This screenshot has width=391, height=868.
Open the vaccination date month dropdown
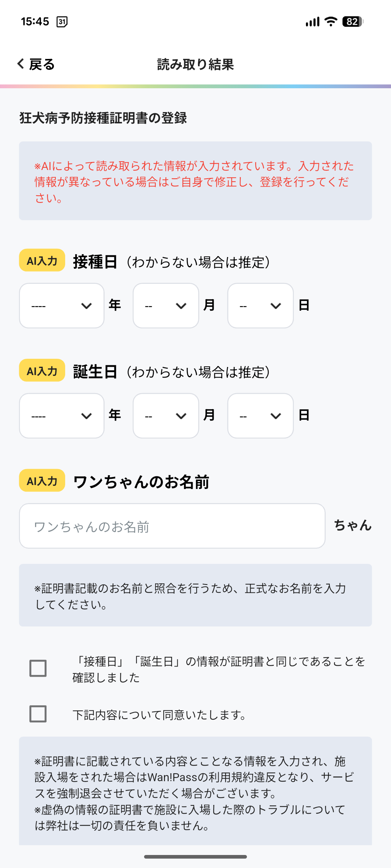[166, 306]
